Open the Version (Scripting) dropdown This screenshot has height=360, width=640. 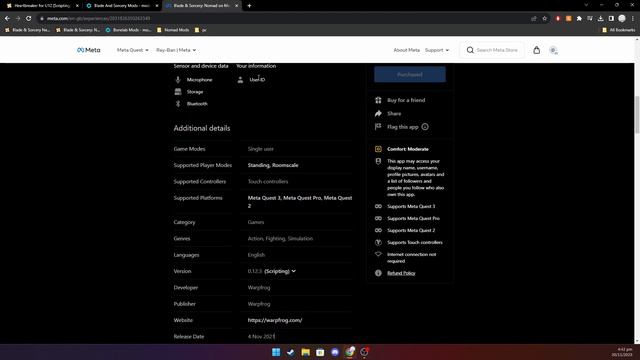(x=280, y=271)
